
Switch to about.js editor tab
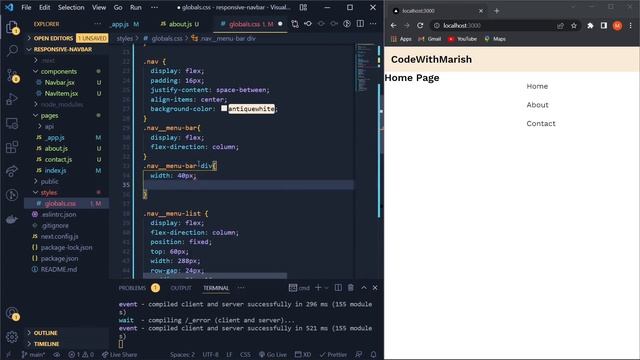[180, 24]
